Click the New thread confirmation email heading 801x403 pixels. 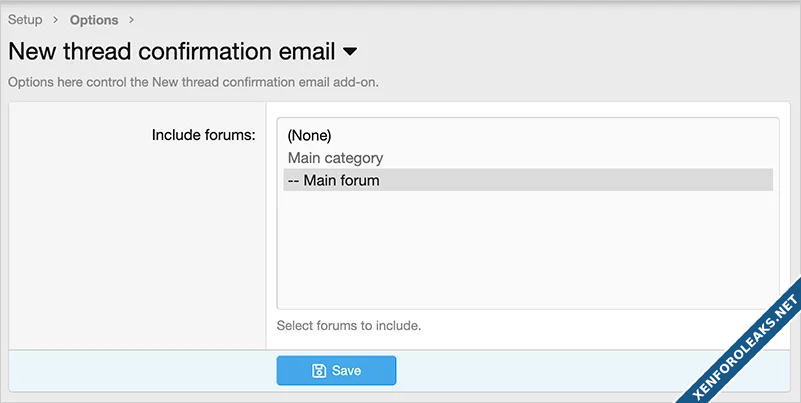pos(171,51)
